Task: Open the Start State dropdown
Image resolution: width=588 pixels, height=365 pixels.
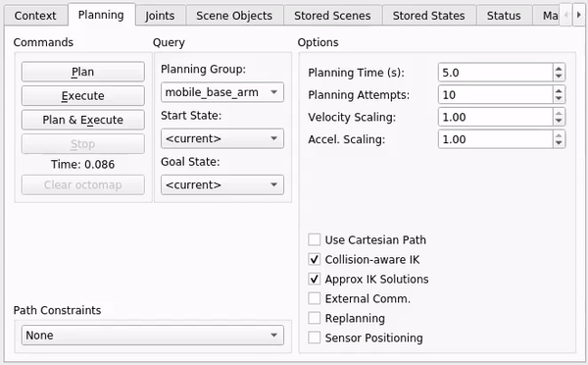Action: click(x=222, y=138)
